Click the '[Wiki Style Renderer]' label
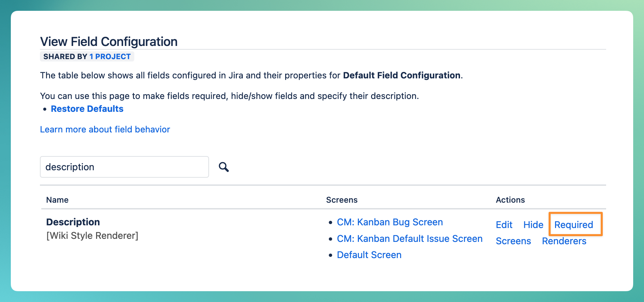The height and width of the screenshot is (302, 644). 92,235
